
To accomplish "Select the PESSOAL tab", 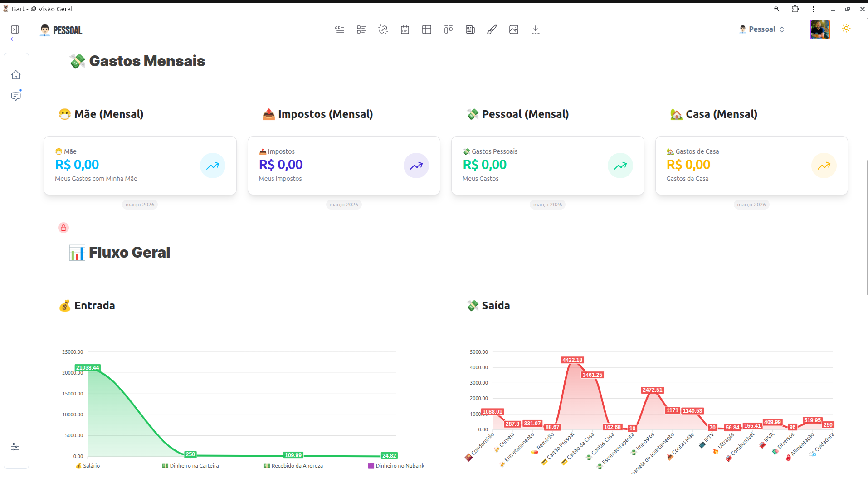I will coord(60,30).
